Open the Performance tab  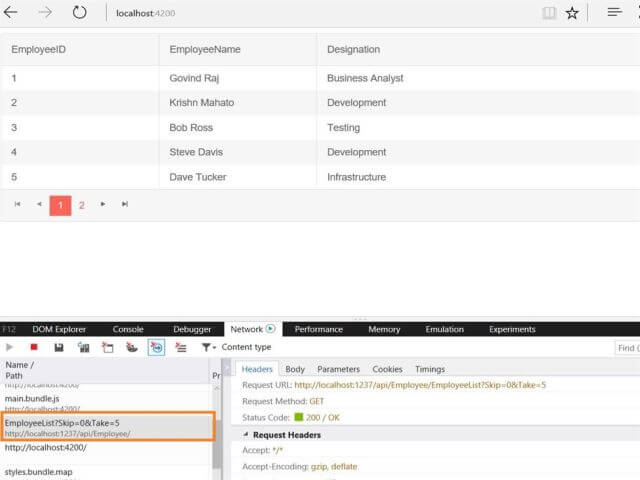[x=319, y=329]
